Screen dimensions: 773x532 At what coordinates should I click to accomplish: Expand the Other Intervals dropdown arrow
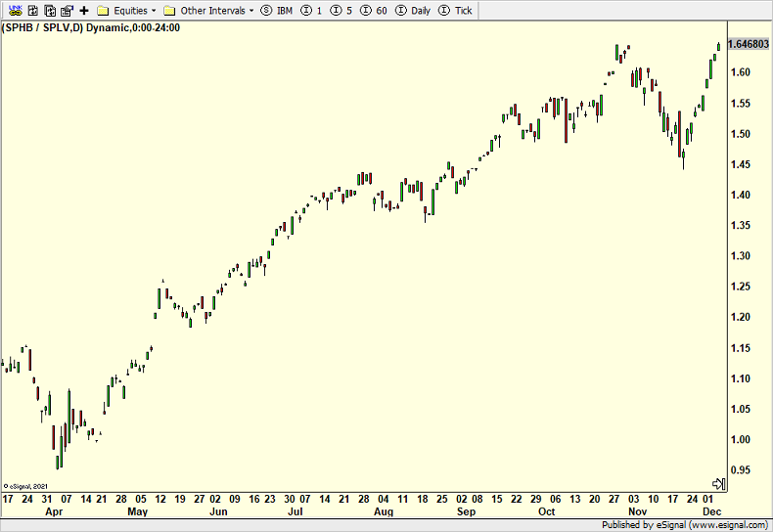pos(251,10)
